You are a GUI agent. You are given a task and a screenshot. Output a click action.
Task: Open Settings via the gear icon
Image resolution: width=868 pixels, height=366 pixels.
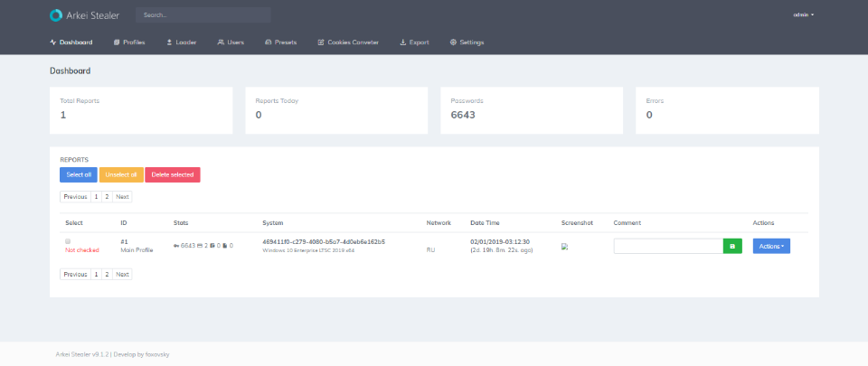[x=453, y=42]
